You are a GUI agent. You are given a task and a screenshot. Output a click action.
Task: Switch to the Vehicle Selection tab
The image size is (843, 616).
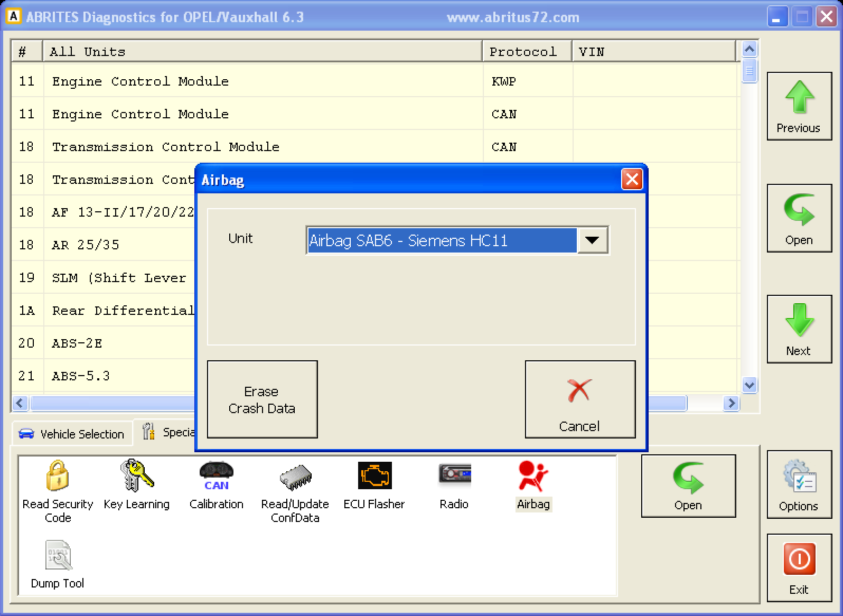coord(72,434)
